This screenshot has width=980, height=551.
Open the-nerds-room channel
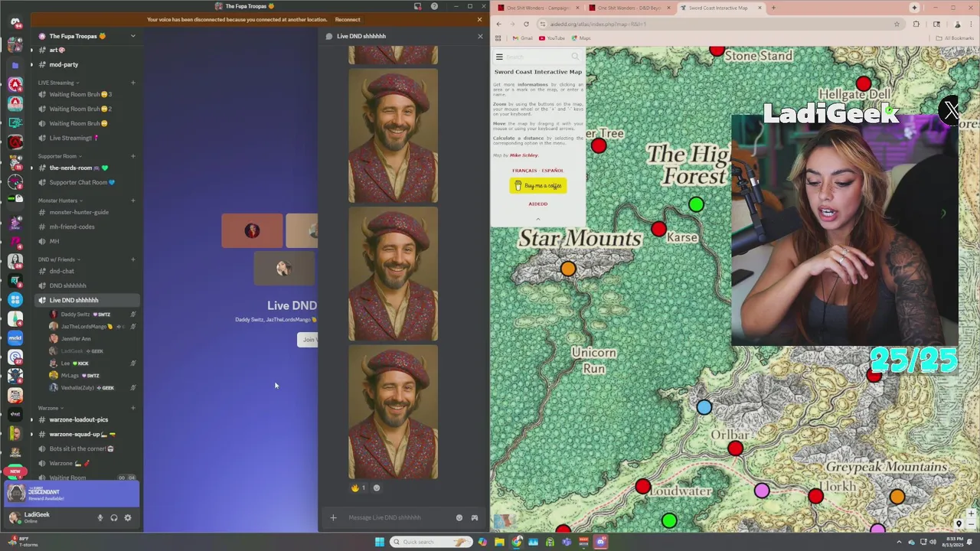87,168
